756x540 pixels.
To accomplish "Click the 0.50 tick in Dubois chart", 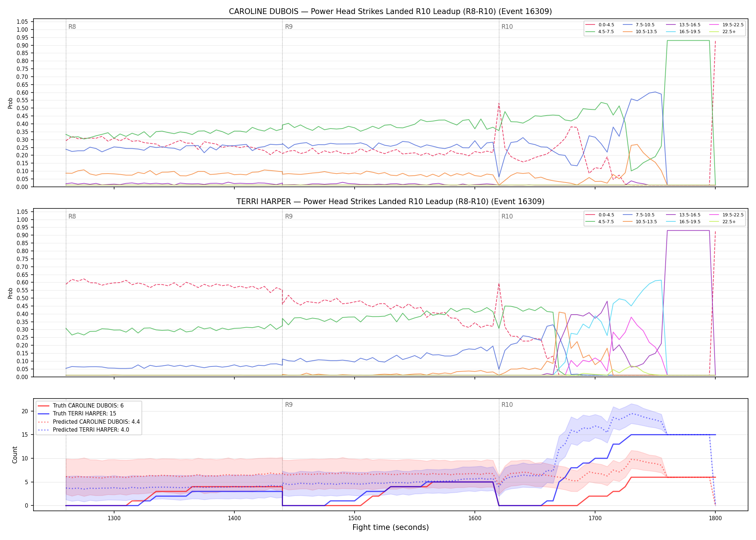I will (22, 108).
